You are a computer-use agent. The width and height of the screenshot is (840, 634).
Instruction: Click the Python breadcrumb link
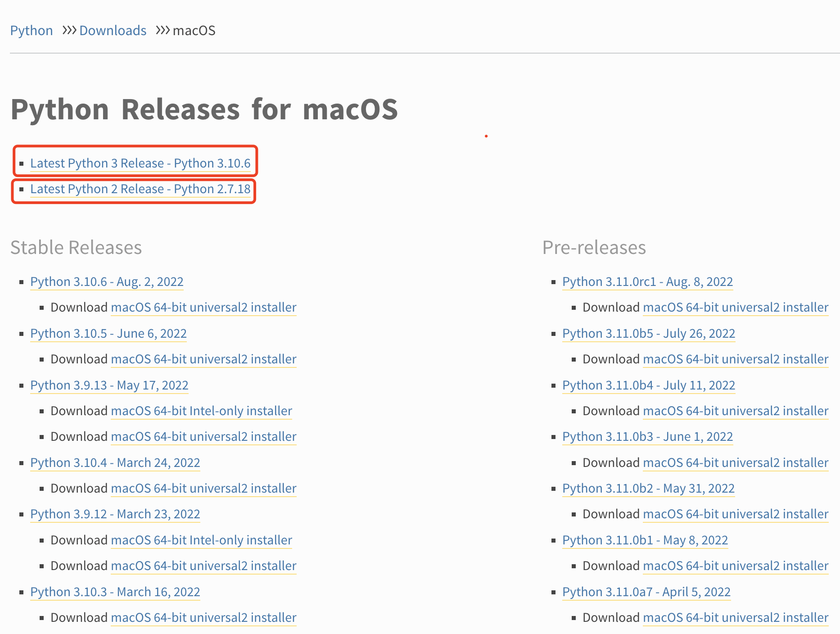click(31, 31)
